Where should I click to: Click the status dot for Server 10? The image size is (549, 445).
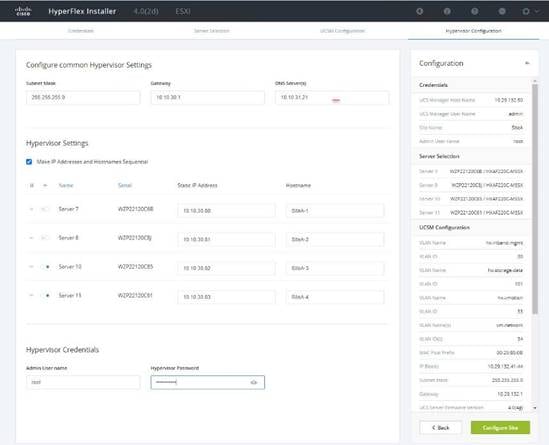click(48, 267)
